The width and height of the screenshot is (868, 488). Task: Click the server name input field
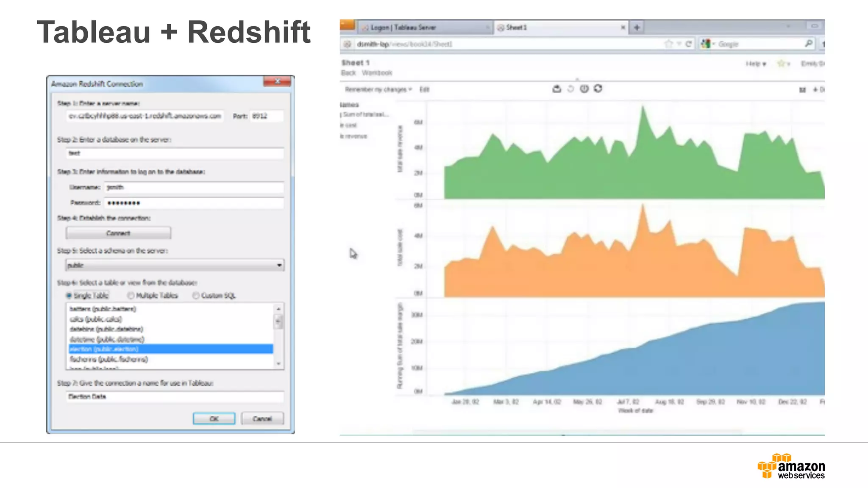click(145, 116)
